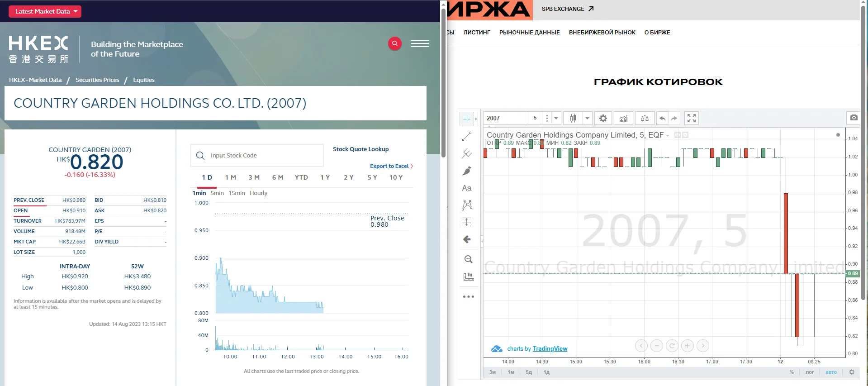Undo the last chart action
Viewport: 868px width, 386px height.
click(662, 118)
